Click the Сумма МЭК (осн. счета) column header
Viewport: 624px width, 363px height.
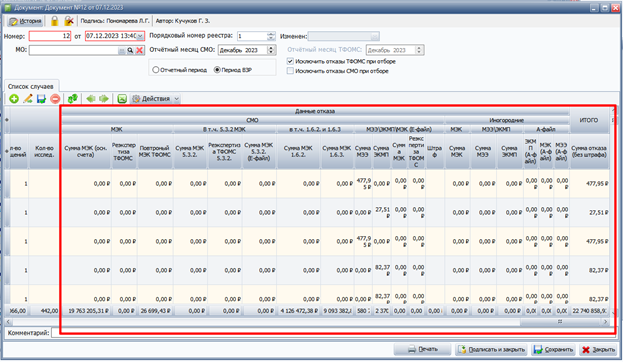coord(86,151)
